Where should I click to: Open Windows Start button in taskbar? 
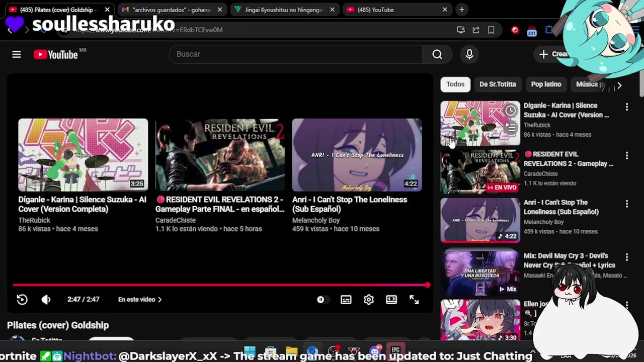click(x=250, y=351)
